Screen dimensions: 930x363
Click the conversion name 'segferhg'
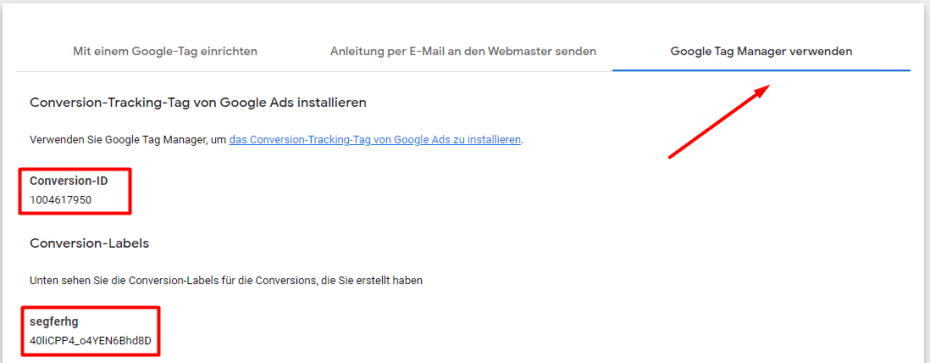tap(54, 322)
